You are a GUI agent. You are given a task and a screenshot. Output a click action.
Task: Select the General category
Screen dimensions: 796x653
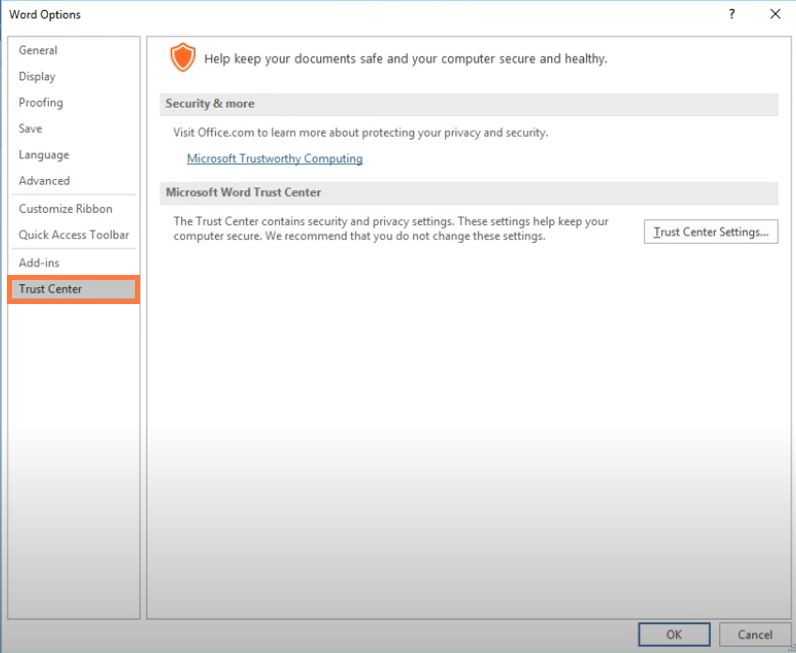tap(38, 50)
